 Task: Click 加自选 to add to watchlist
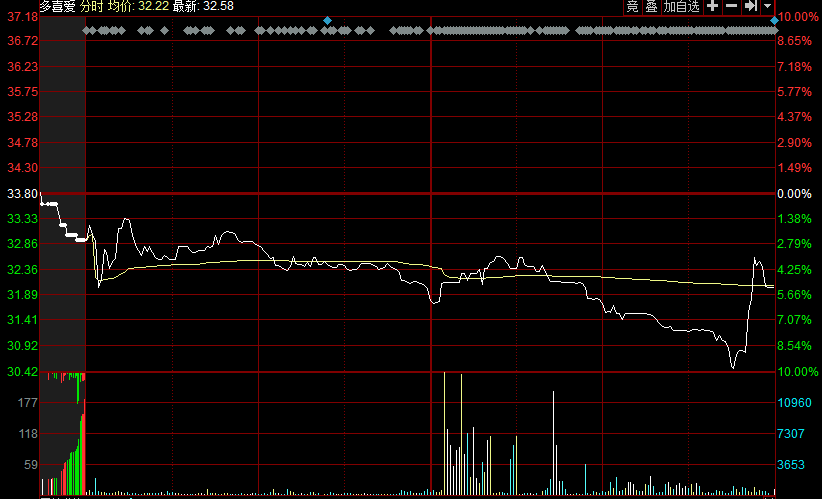682,6
